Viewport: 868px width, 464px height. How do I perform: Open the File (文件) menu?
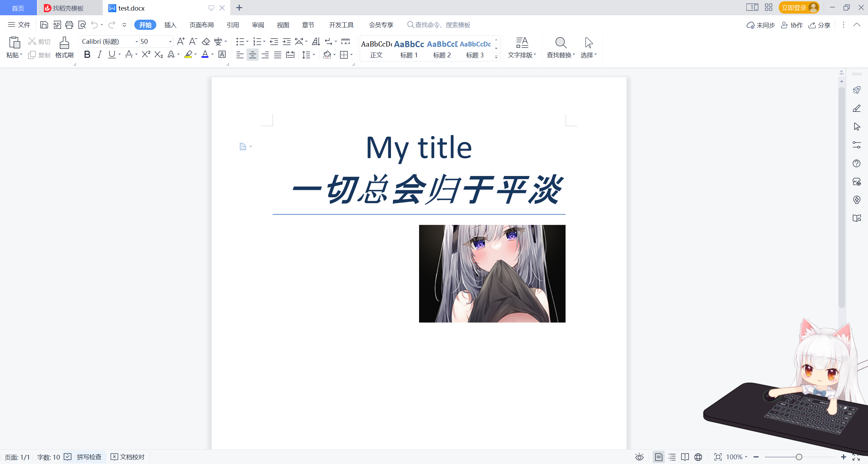click(x=19, y=25)
